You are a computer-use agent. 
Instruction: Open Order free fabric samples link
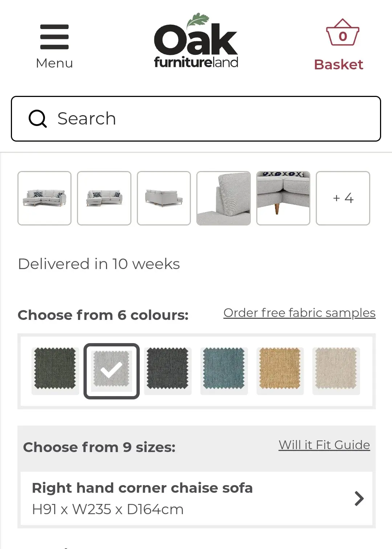[299, 313]
